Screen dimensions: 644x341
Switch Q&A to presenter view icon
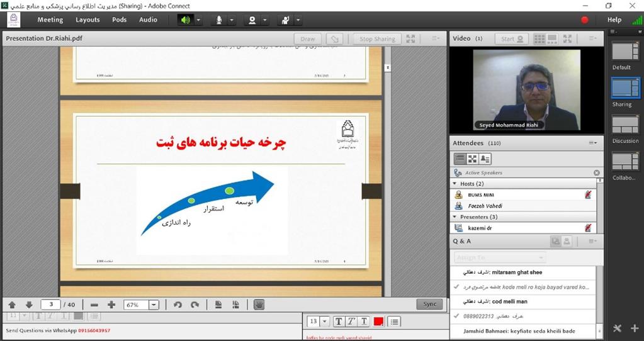555,242
